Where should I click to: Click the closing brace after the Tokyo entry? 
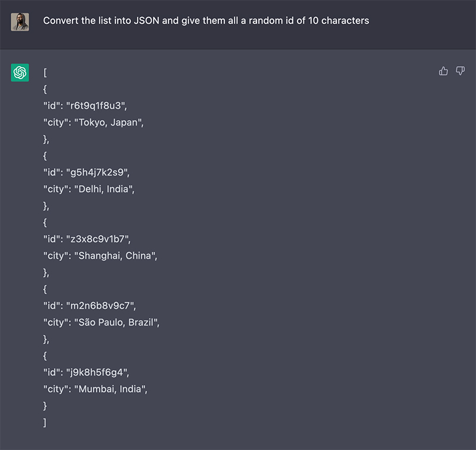46,139
